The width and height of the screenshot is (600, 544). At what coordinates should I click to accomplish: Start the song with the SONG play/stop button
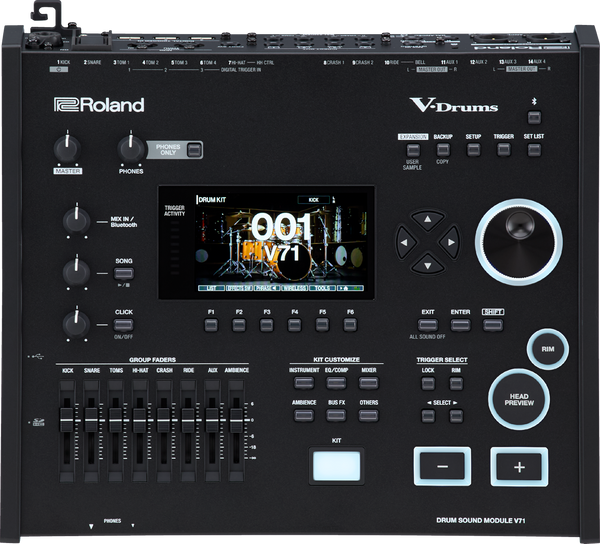coord(124,274)
